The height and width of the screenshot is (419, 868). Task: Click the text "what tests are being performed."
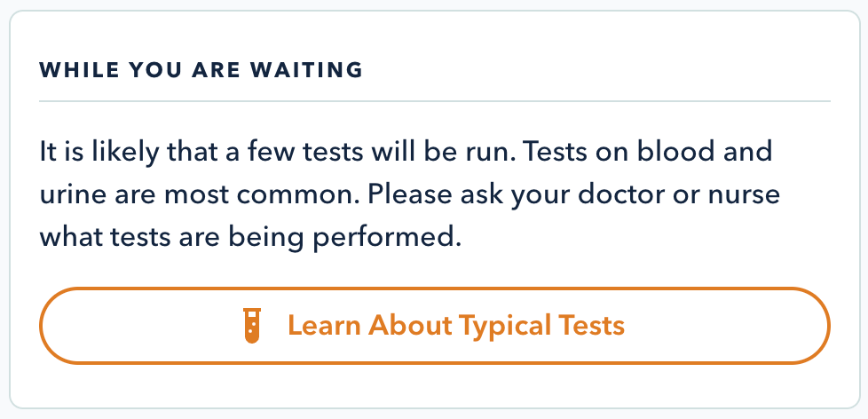(250, 238)
